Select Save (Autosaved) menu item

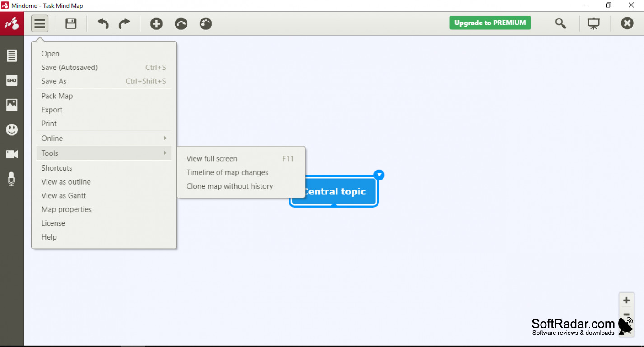103,67
